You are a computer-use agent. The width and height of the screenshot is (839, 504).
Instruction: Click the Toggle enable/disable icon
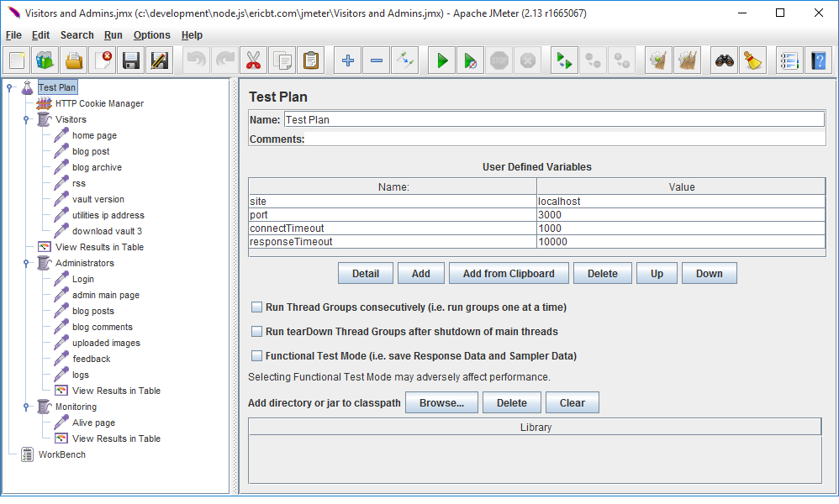click(x=405, y=60)
